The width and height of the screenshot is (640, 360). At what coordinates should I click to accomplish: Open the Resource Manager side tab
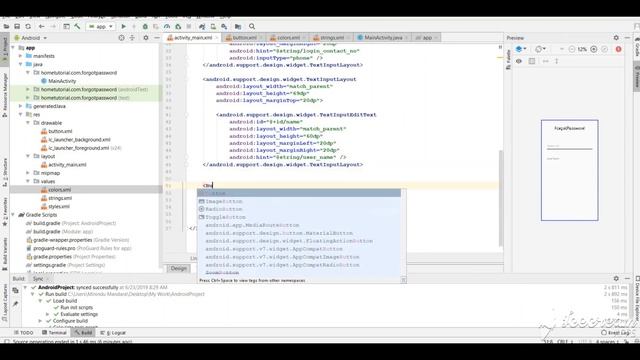[5, 94]
